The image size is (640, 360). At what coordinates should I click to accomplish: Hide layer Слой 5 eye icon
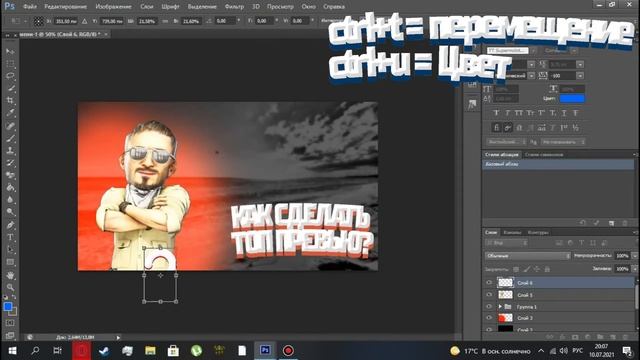click(x=489, y=295)
